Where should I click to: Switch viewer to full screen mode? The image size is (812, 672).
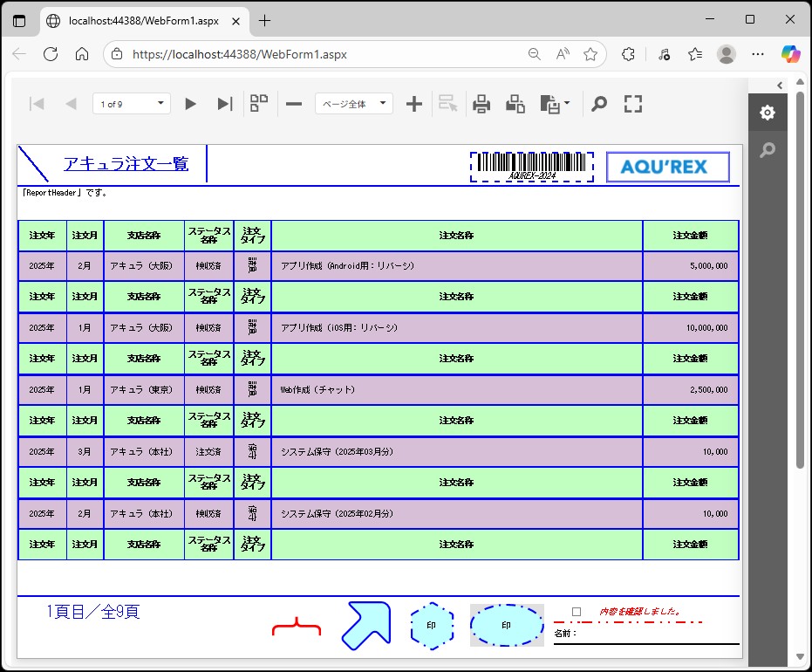pos(633,104)
